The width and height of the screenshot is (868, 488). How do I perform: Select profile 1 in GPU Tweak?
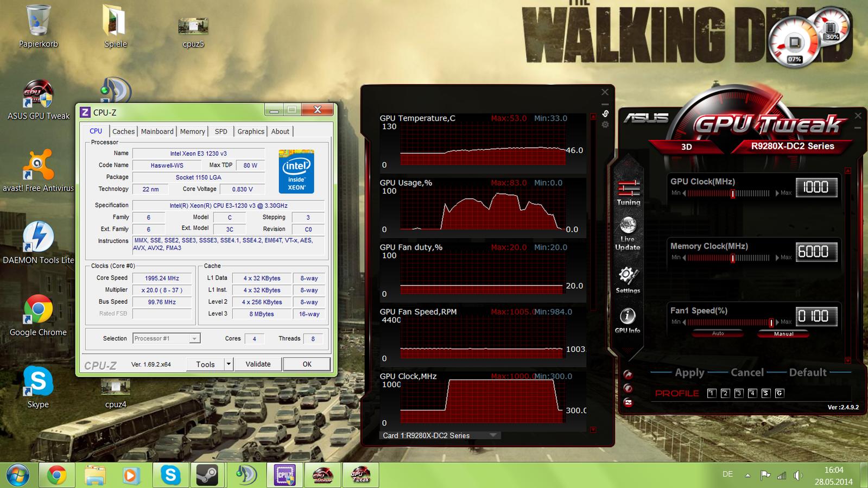[x=712, y=393]
